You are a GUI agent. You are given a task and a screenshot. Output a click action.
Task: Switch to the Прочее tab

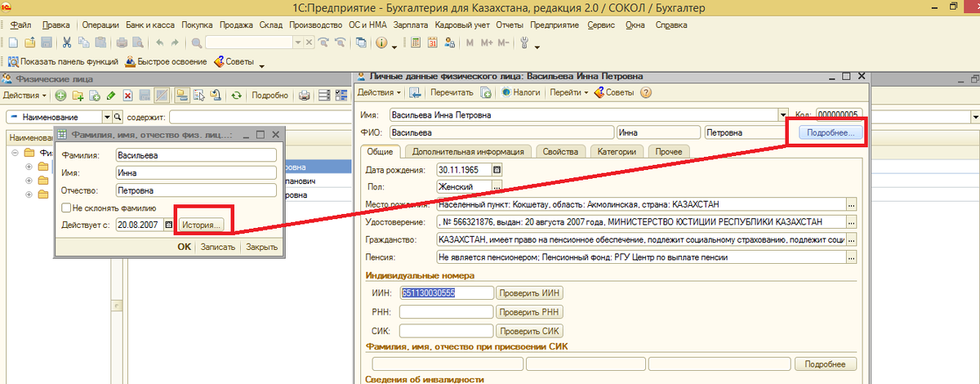click(669, 151)
